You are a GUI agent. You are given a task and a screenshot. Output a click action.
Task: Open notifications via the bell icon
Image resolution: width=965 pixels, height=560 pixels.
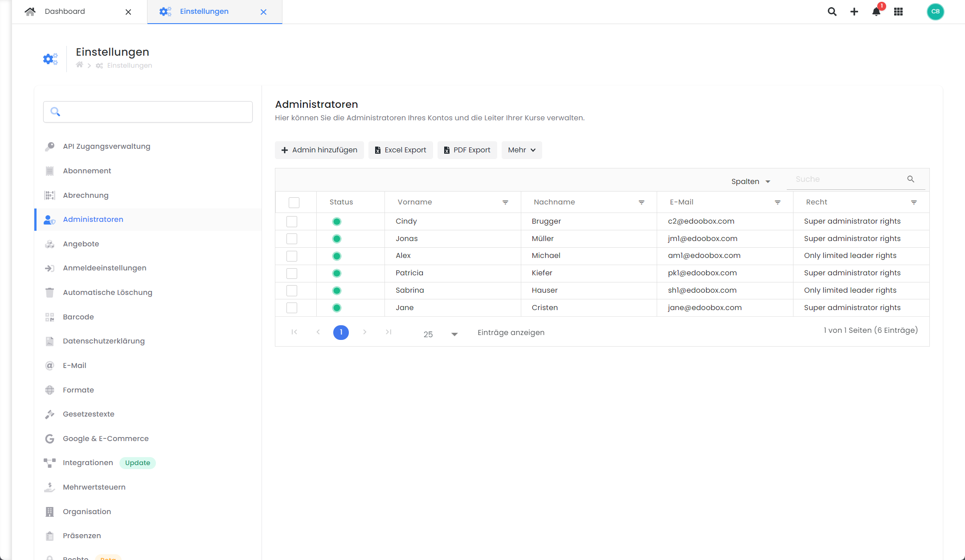click(x=875, y=12)
